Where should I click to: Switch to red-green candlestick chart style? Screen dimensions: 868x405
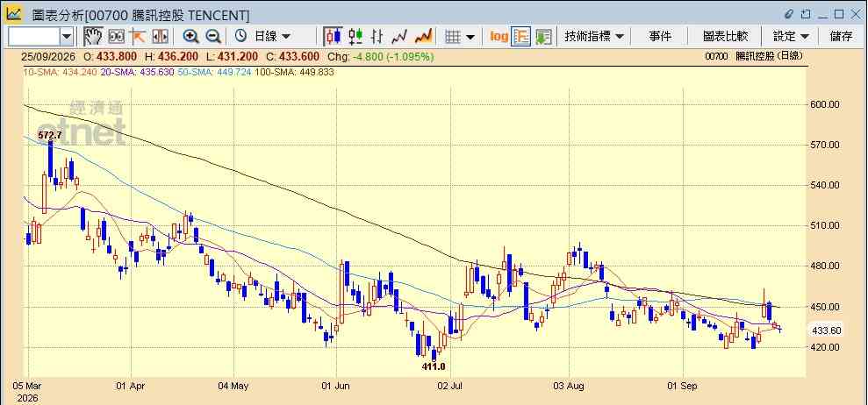click(x=355, y=37)
